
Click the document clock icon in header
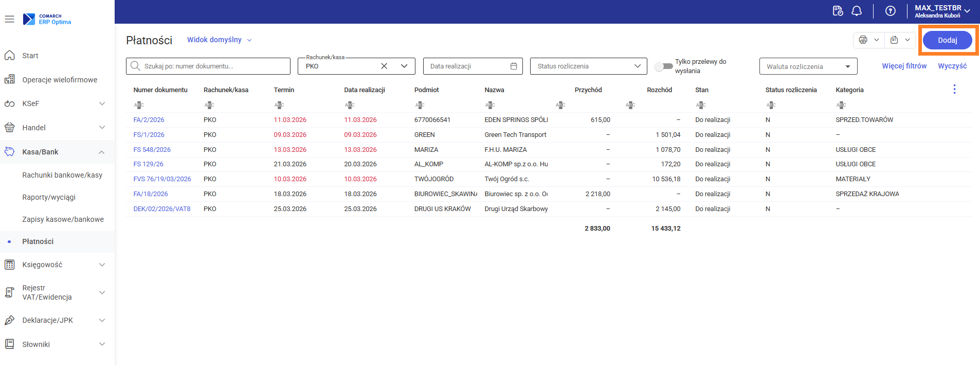coord(838,11)
